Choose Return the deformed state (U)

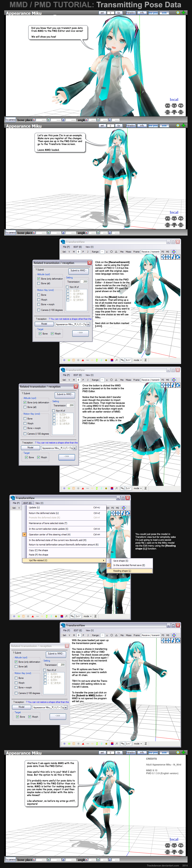pos(64,513)
